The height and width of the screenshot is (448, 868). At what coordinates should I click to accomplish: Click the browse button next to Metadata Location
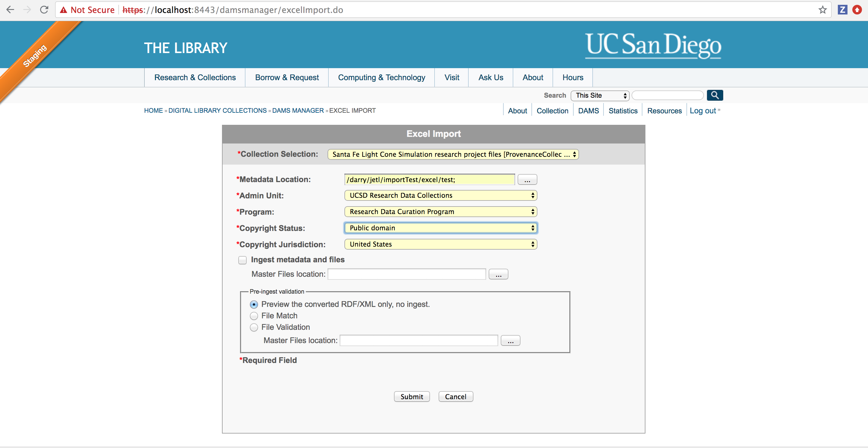coord(527,179)
